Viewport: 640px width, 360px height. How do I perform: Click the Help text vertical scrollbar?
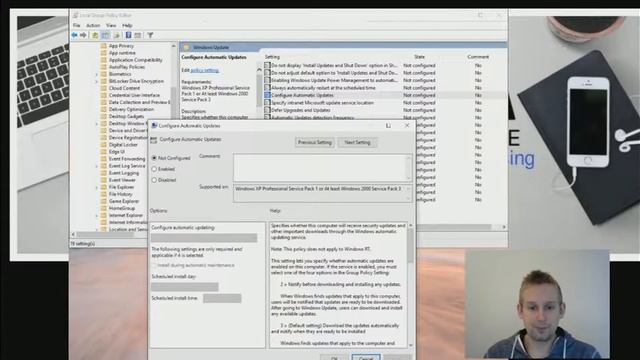411,285
